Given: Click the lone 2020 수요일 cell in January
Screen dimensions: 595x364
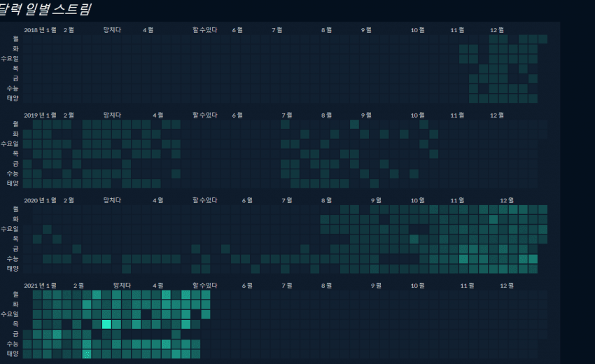Looking at the screenshot, I should point(47,229).
